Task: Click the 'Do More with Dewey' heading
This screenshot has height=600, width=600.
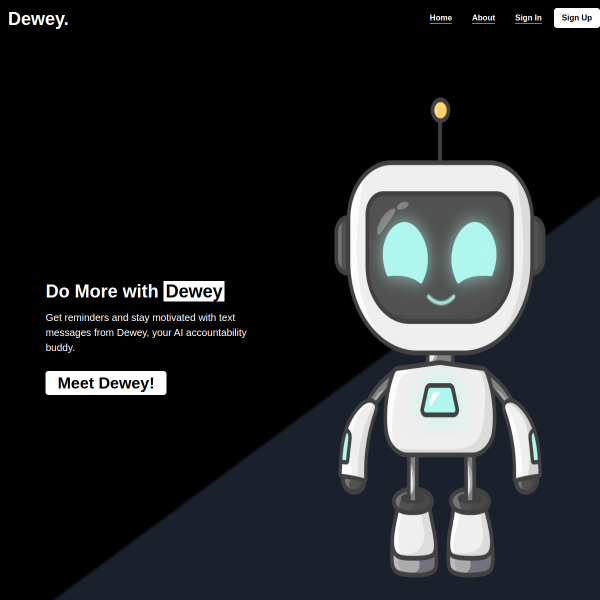Action: tap(135, 291)
